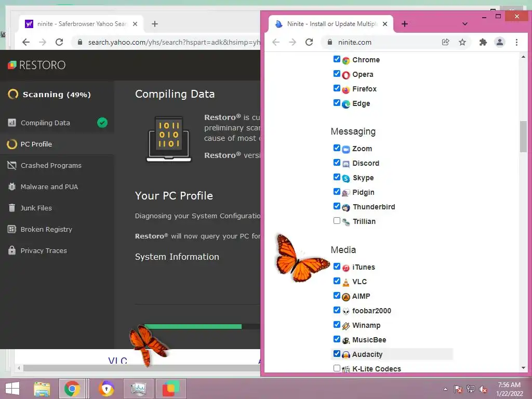Click the Yahoo window horizontal scrollbar
Image resolution: width=532 pixels, height=399 pixels.
point(141,368)
